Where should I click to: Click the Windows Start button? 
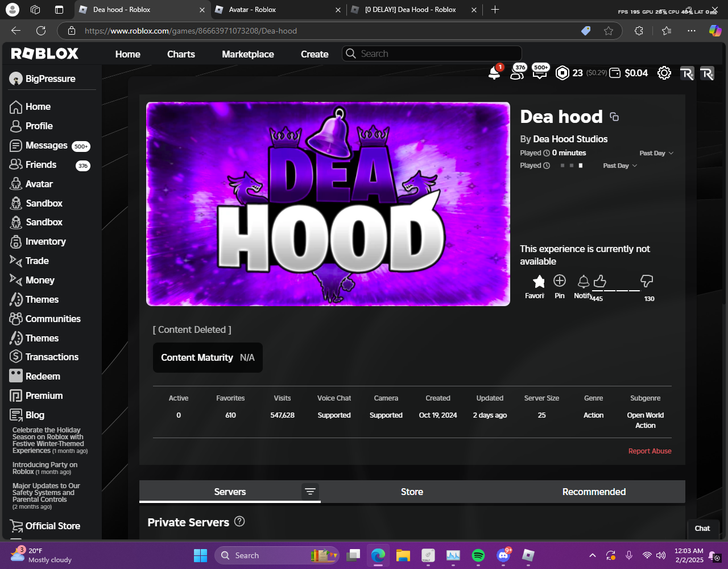pos(200,555)
